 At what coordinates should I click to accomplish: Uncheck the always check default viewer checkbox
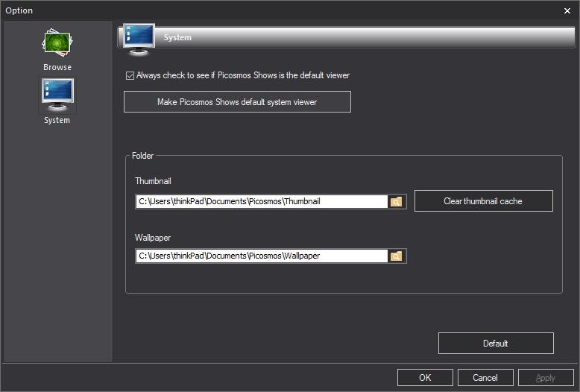pyautogui.click(x=130, y=75)
